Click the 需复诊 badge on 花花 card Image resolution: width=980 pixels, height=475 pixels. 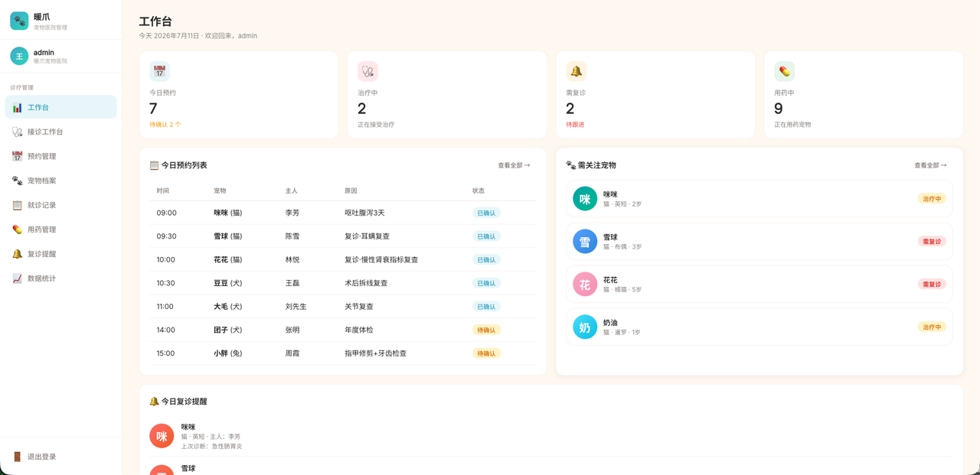coord(932,285)
